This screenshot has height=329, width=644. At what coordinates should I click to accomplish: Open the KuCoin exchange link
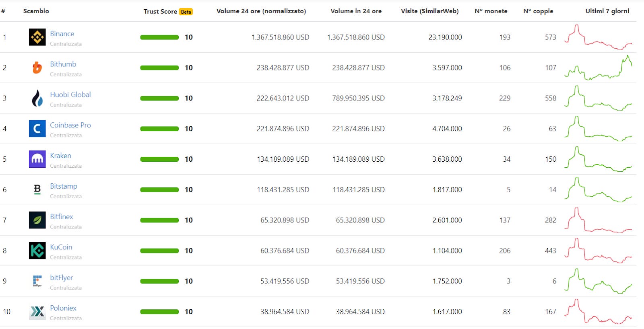(x=61, y=247)
